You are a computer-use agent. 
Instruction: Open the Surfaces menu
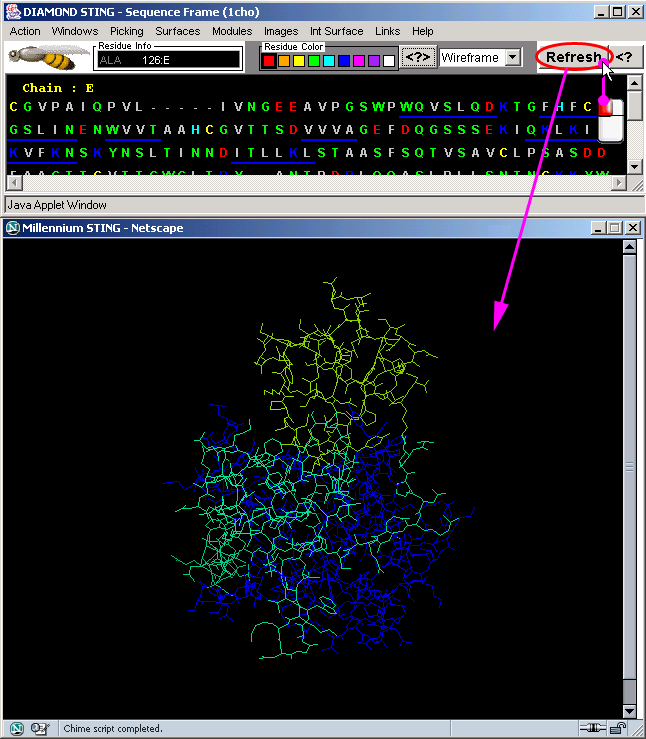coord(177,31)
